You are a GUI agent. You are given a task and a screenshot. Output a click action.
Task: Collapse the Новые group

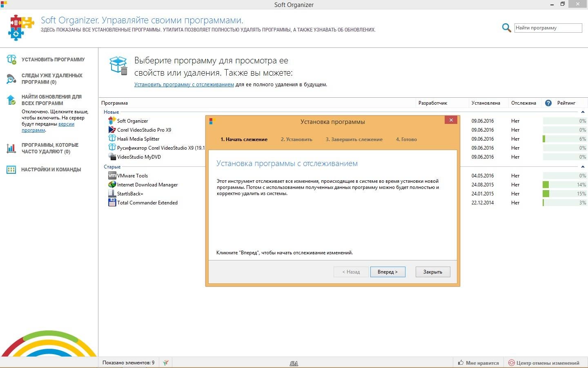click(583, 112)
